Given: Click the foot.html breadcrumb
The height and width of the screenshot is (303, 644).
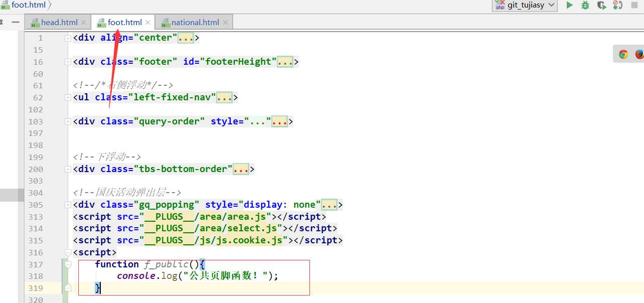Looking at the screenshot, I should [x=24, y=5].
